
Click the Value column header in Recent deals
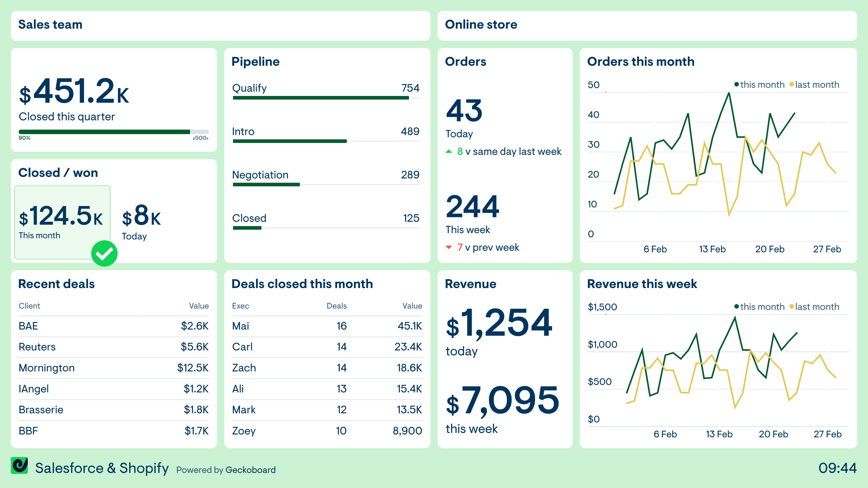(x=199, y=306)
